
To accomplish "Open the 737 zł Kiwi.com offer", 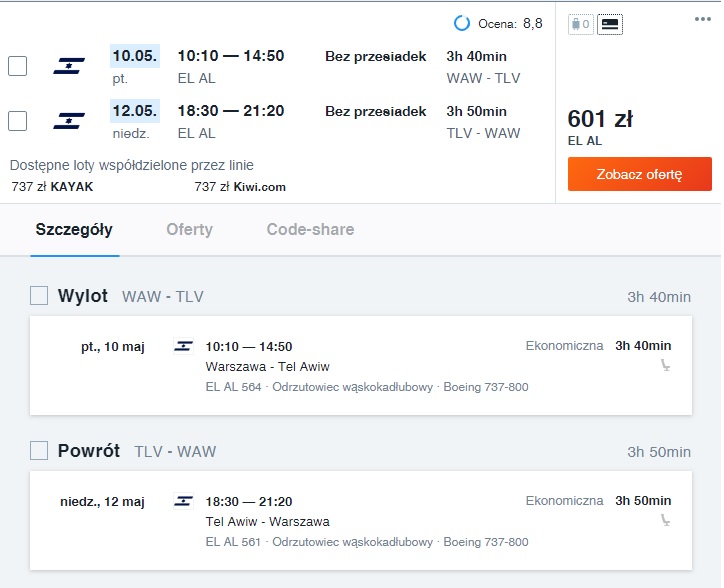I will click(x=240, y=187).
